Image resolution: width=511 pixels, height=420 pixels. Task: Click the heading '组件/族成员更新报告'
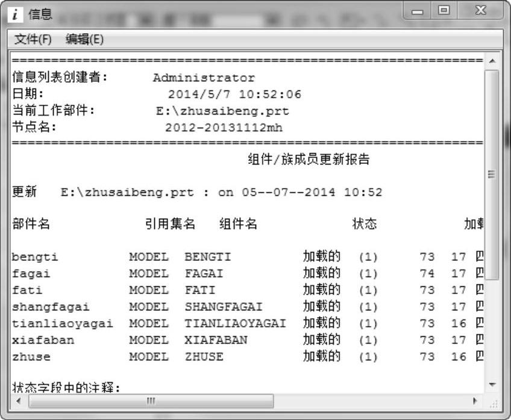(x=309, y=159)
